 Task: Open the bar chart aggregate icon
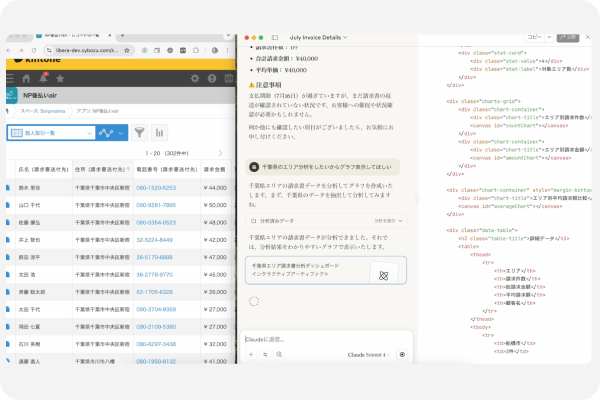point(159,132)
